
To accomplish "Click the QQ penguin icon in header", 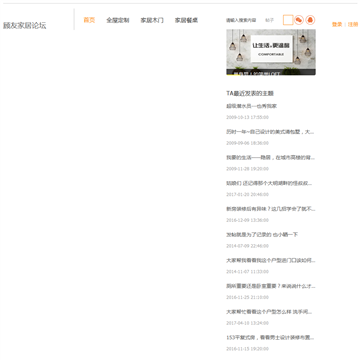I will (310, 20).
